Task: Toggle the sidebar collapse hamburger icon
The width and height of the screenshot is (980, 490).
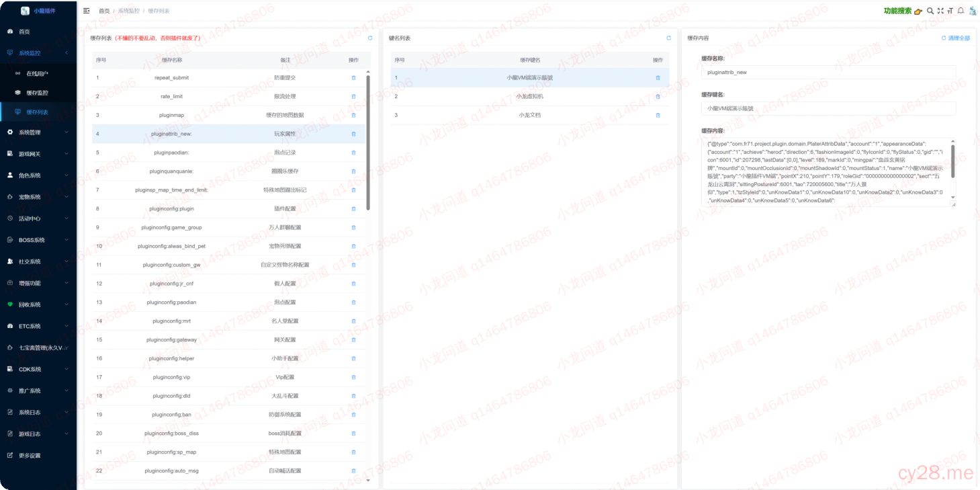Action: click(x=86, y=11)
